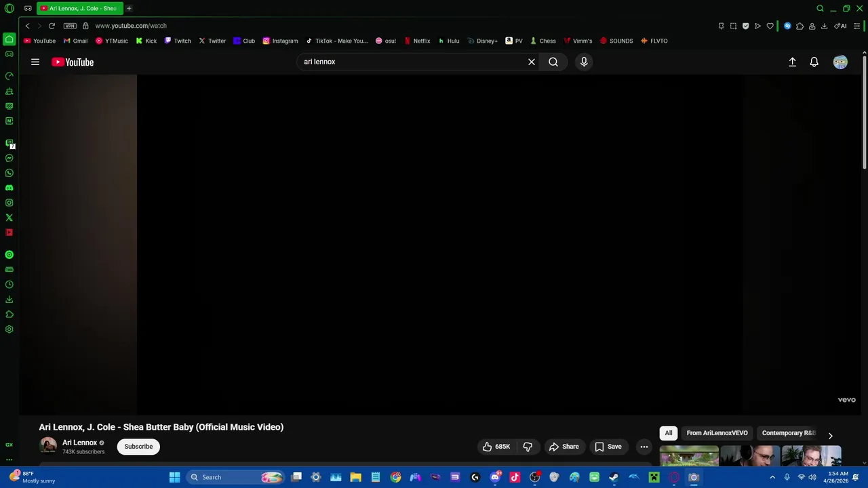Open the YTMusic bookmark

[x=112, y=41]
